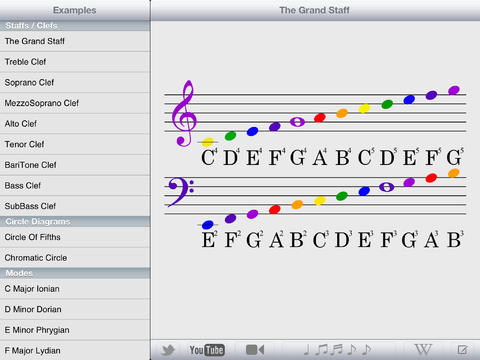The height and width of the screenshot is (360, 480).
Task: Open the YouTube logo link
Action: pos(207,350)
